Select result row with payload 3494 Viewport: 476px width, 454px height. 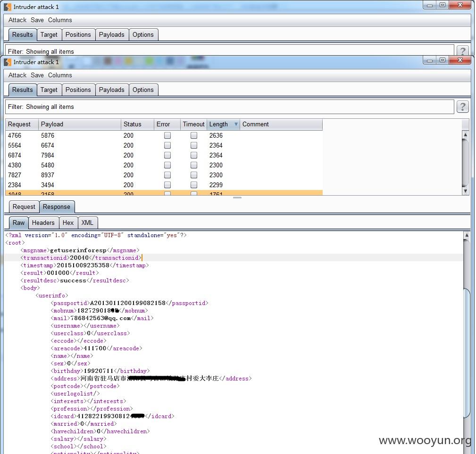click(164, 185)
